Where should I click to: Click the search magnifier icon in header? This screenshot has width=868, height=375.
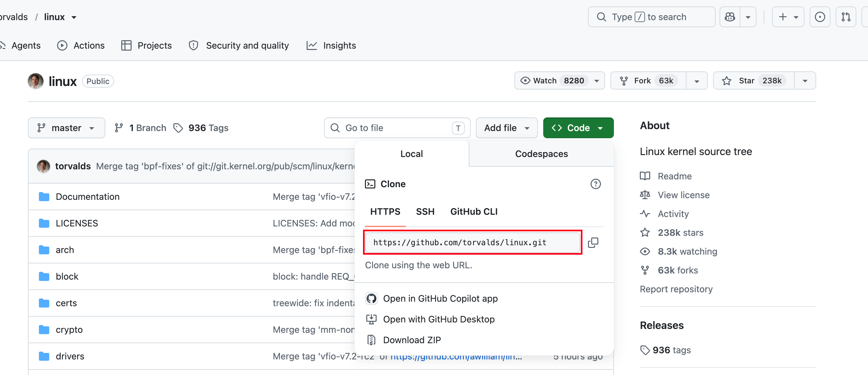coord(602,17)
